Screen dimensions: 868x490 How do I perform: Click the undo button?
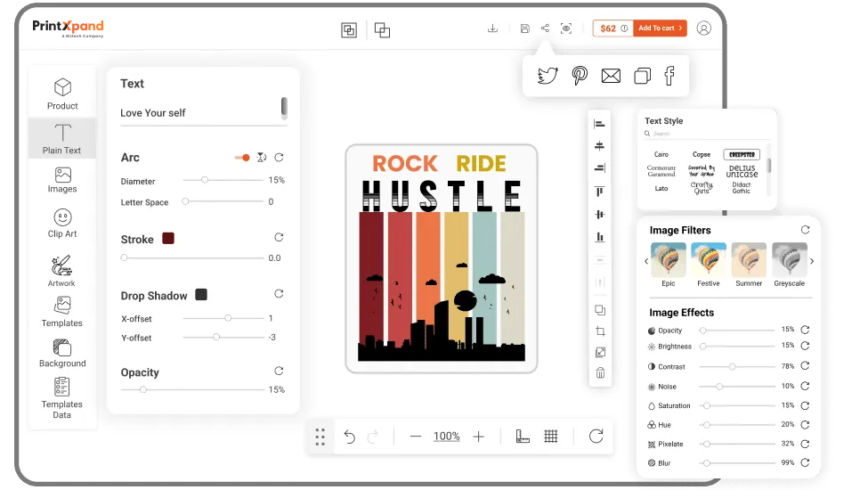click(x=349, y=437)
